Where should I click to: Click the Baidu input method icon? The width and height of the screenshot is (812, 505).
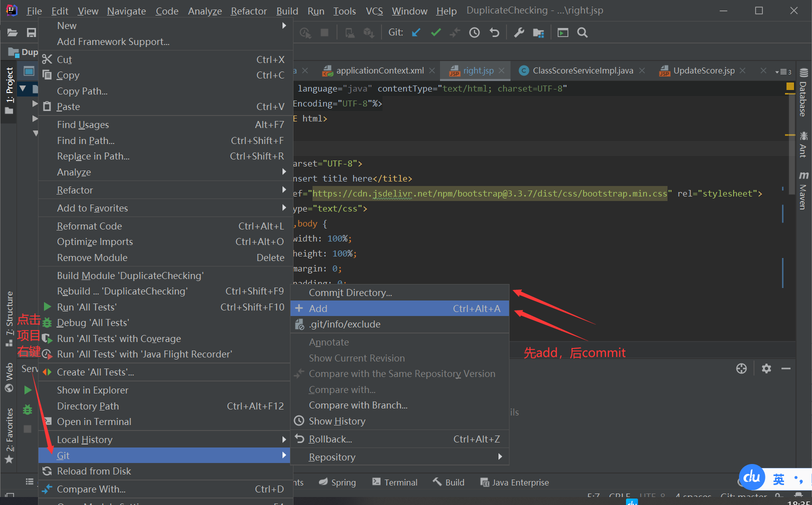click(751, 477)
